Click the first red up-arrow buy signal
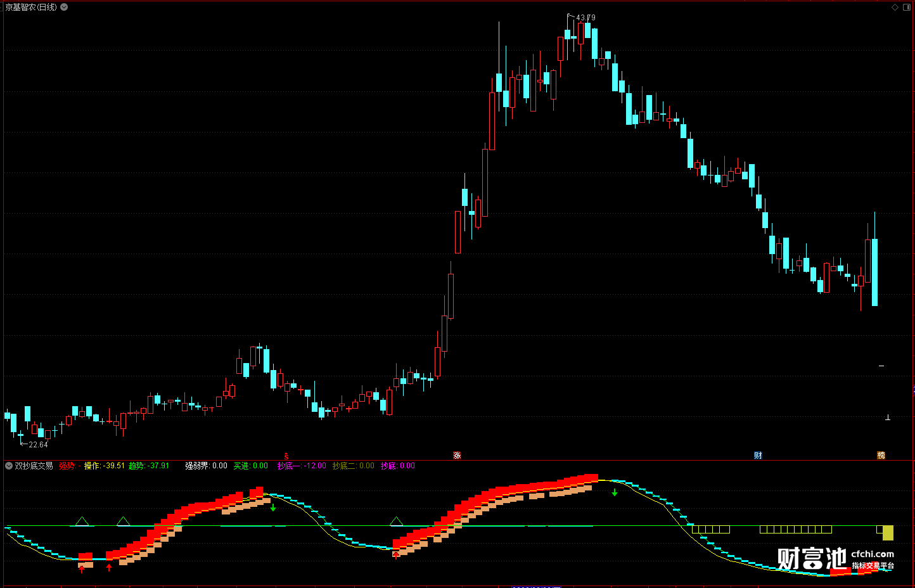This screenshot has width=915, height=588. (x=81, y=568)
